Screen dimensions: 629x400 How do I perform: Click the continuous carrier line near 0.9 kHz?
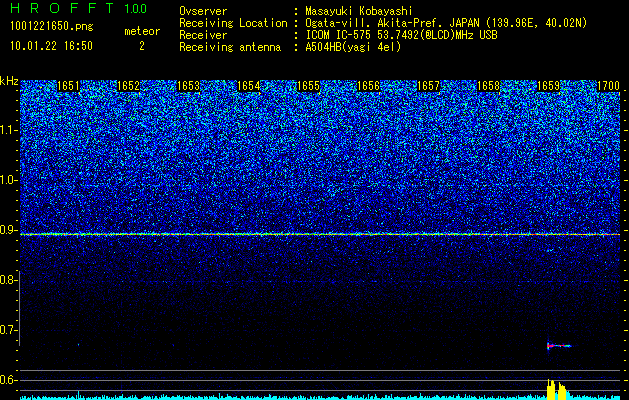click(320, 234)
